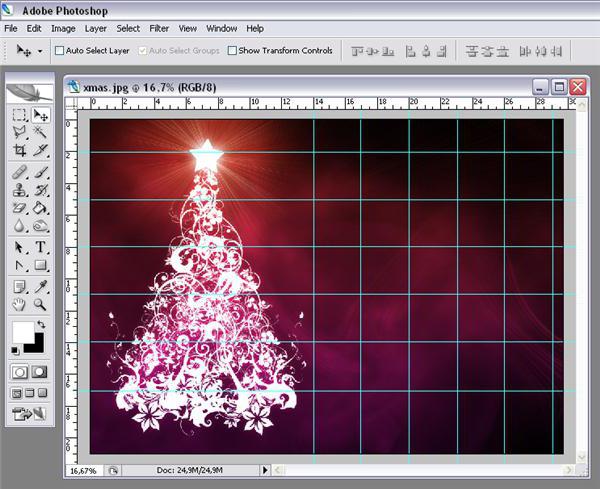This screenshot has height=489, width=600.
Task: Click the foreground white color swatch
Action: click(21, 331)
